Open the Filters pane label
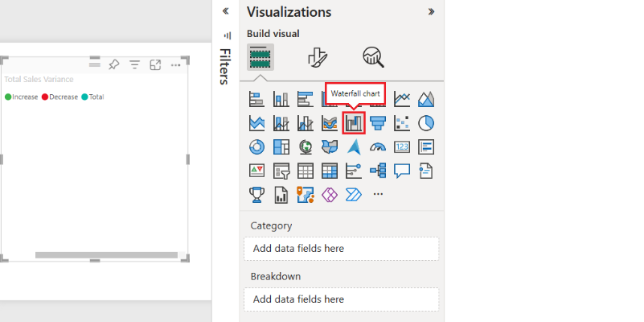The width and height of the screenshot is (644, 322). point(224,66)
